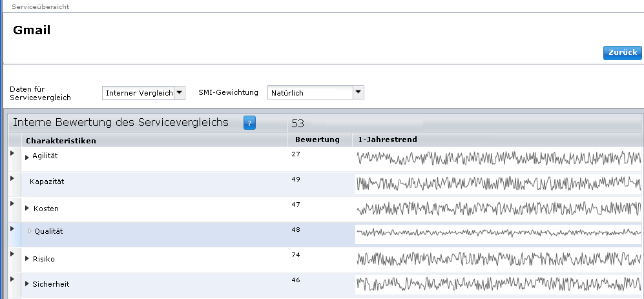Click the row arrow left of Kosten

[x=12, y=203]
